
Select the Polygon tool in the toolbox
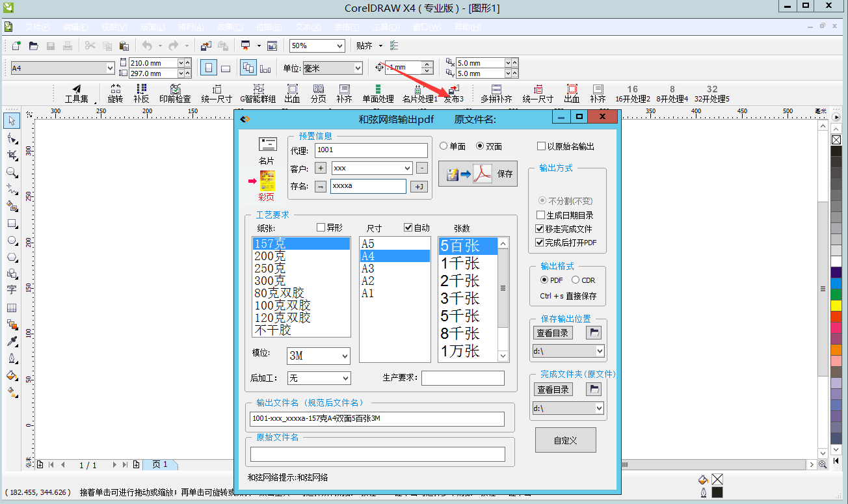point(12,257)
